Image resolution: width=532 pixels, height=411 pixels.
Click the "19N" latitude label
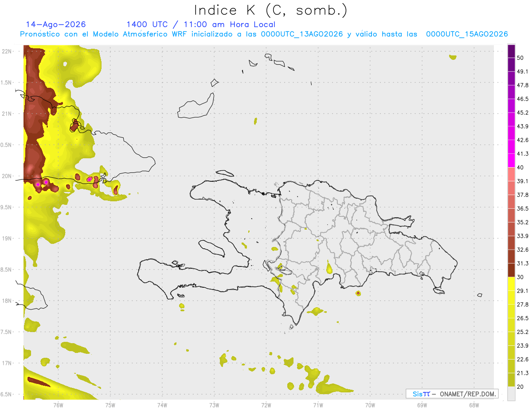[7, 239]
